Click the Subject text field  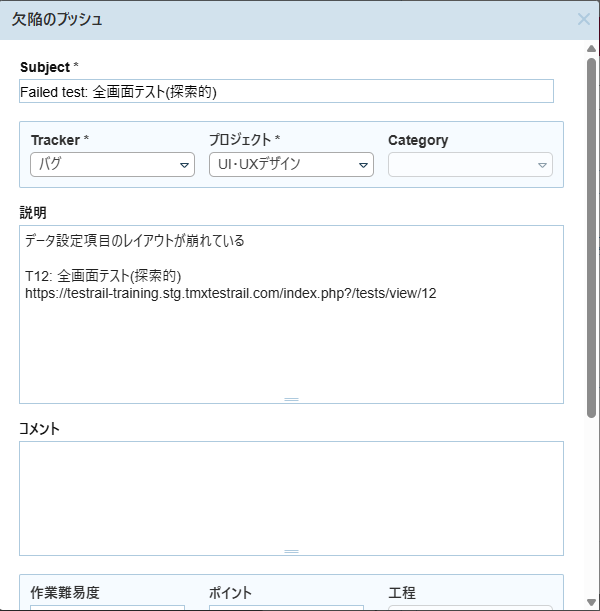[286, 91]
